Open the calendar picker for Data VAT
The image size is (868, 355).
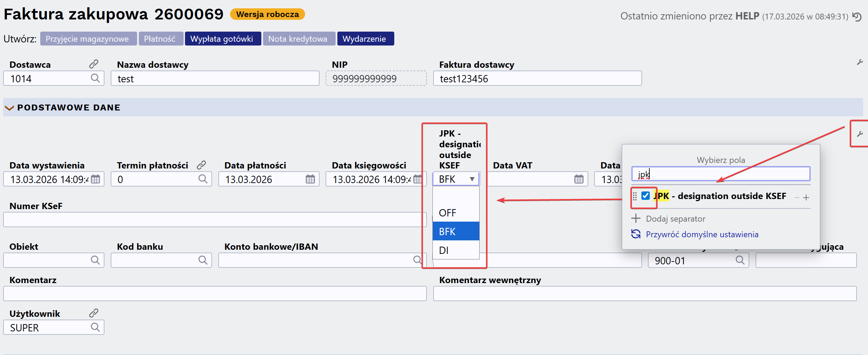(x=579, y=179)
